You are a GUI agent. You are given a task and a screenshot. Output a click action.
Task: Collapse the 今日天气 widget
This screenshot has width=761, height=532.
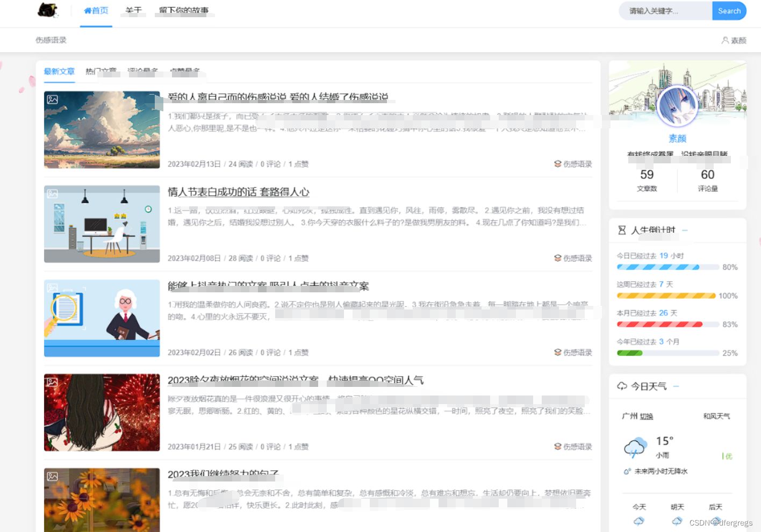676,386
